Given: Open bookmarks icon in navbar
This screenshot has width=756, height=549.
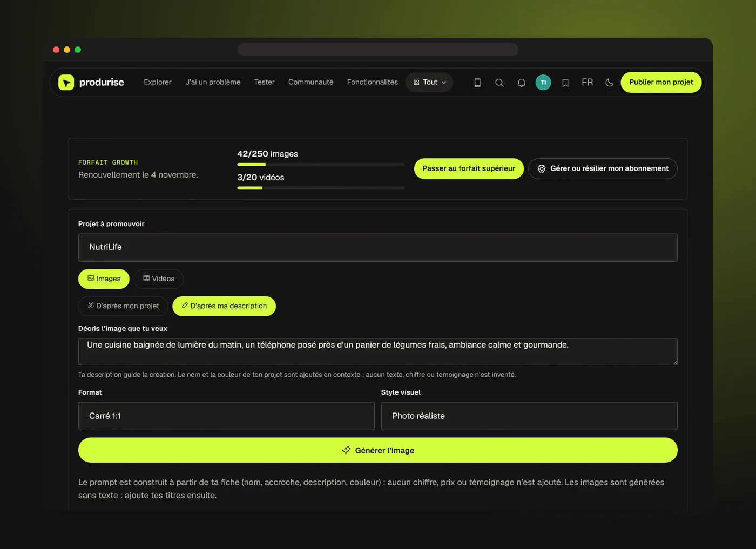Looking at the screenshot, I should [565, 83].
